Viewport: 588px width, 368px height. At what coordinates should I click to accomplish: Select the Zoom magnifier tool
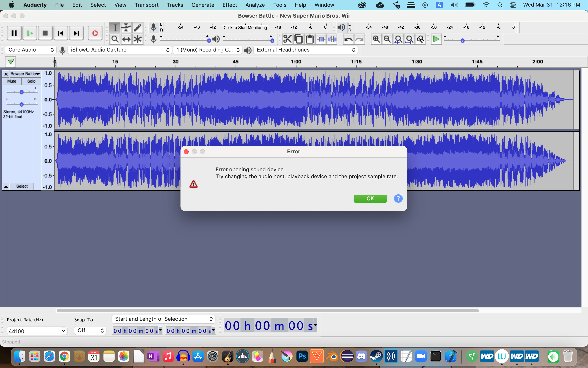tap(115, 39)
